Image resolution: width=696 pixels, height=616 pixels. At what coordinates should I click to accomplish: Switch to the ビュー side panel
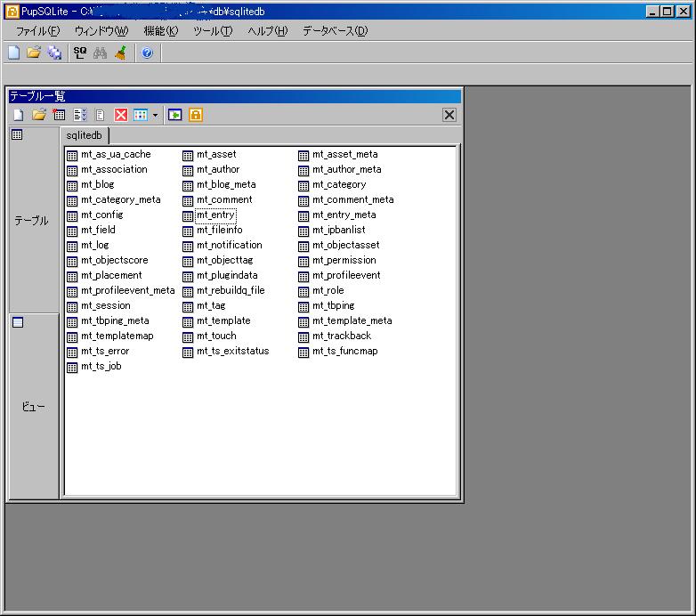[x=34, y=406]
